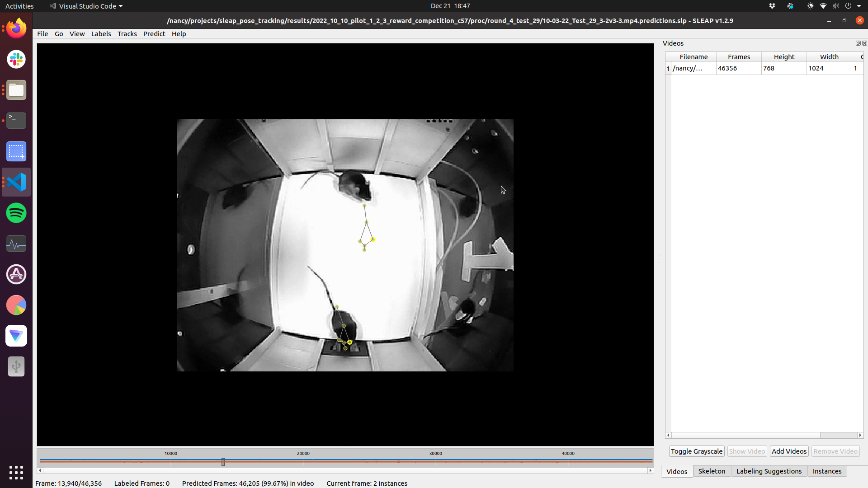Open Spotify from the dock
868x488 pixels.
(x=16, y=213)
